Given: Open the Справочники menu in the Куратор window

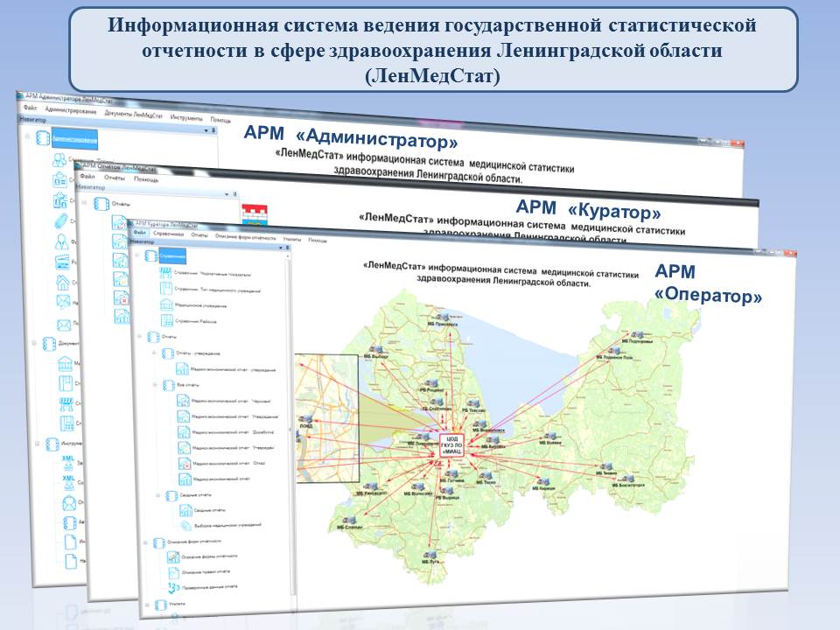Looking at the screenshot, I should click(168, 234).
